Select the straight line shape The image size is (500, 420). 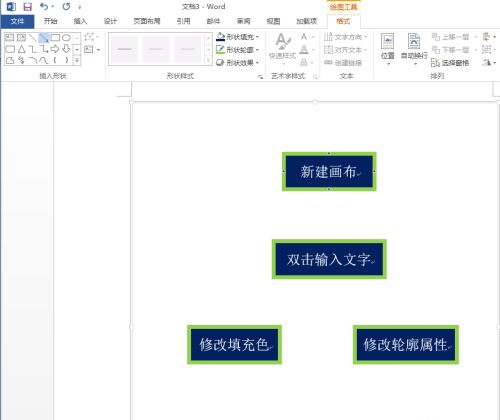(33, 38)
